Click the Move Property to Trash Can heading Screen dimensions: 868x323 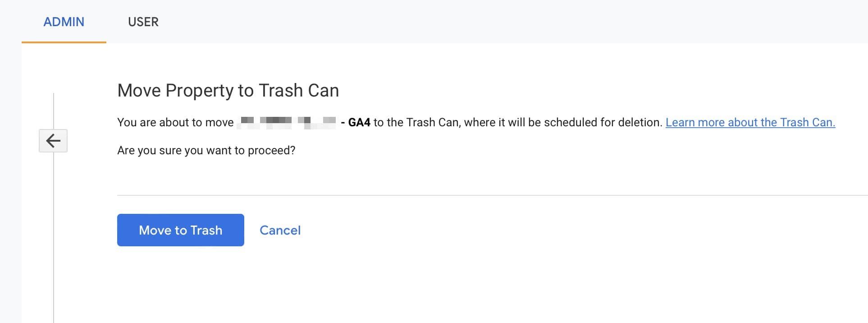tap(228, 90)
